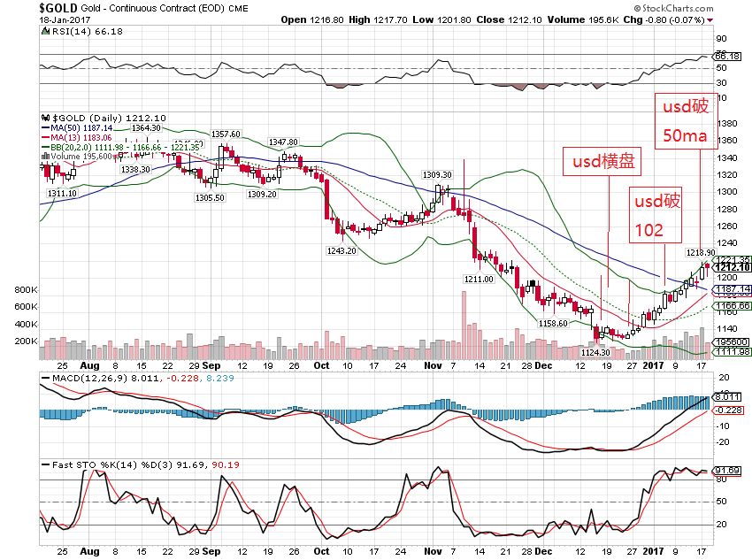Click the 1212.10 current price tag on axis
The width and height of the screenshot is (752, 560).
tap(733, 267)
